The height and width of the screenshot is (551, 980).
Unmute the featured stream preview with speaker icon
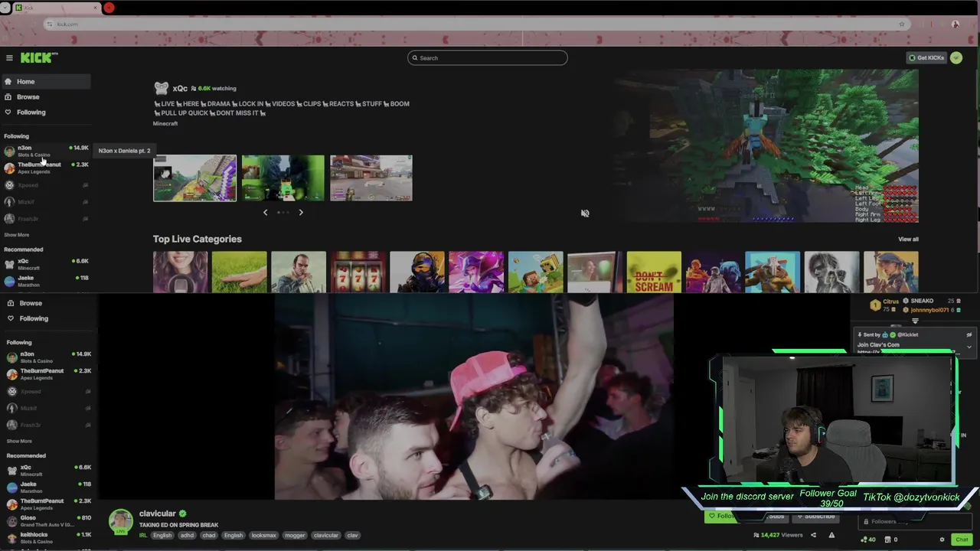click(585, 214)
